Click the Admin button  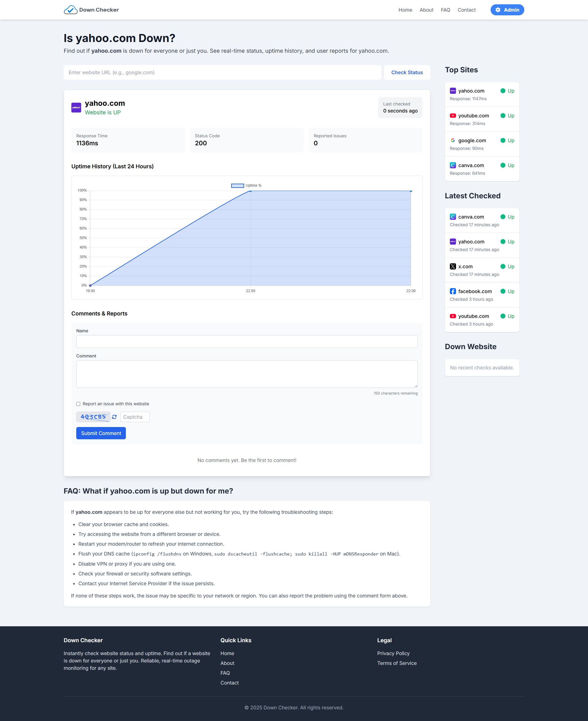(507, 10)
